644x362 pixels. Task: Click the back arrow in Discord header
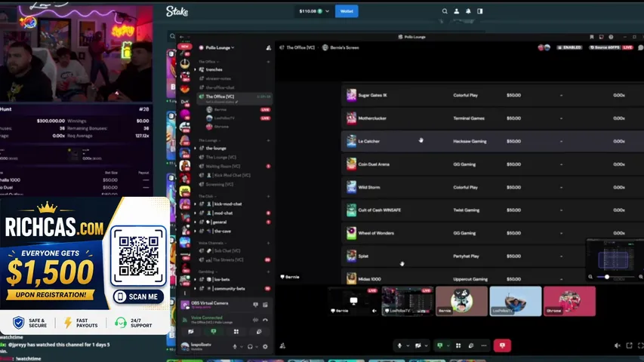[x=181, y=37]
